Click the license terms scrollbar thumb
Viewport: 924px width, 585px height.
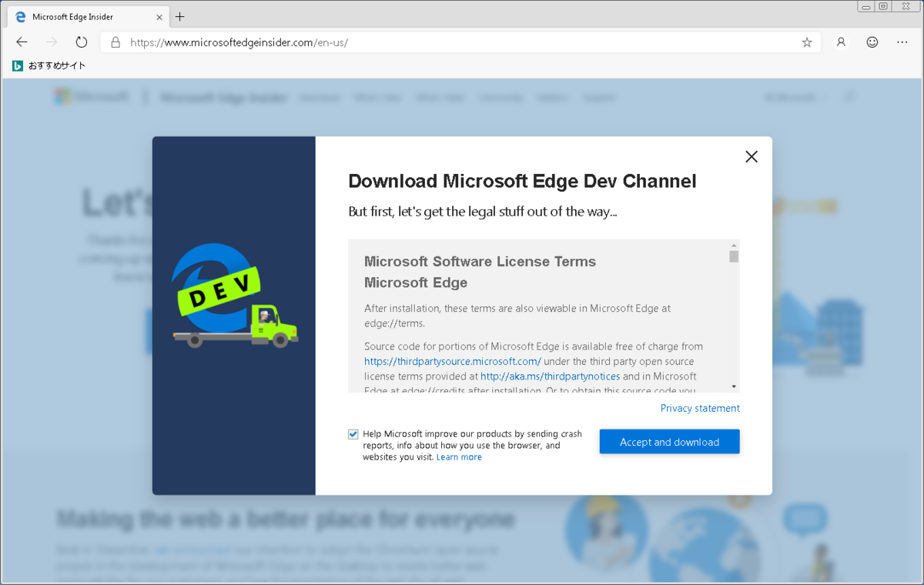734,256
